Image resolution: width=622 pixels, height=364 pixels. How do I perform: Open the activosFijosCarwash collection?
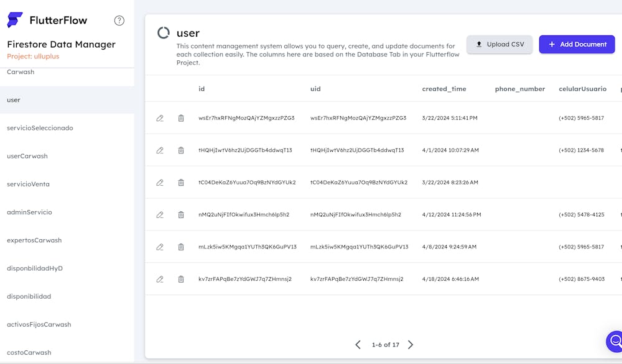[x=39, y=324]
